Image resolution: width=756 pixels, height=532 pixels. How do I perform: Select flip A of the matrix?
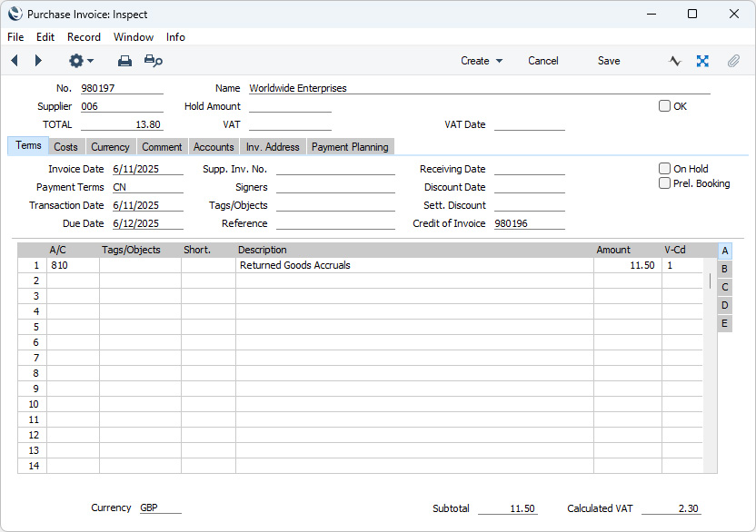point(725,251)
